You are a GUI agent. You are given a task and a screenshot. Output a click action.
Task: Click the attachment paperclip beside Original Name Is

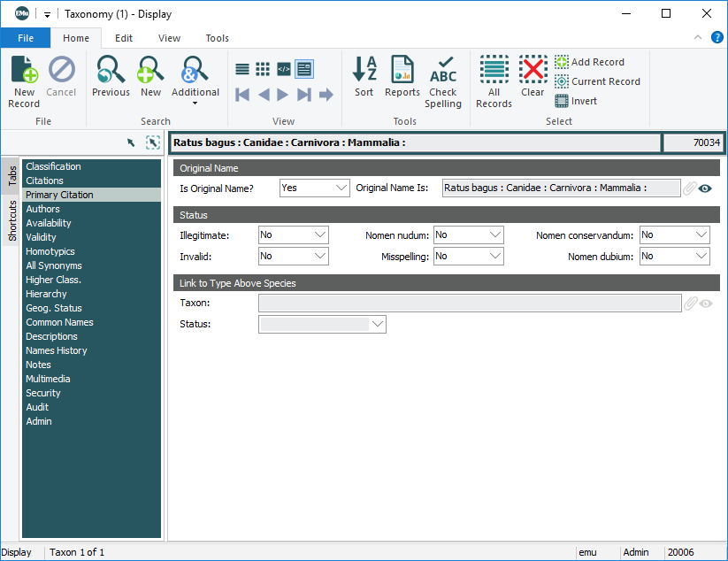pos(690,188)
